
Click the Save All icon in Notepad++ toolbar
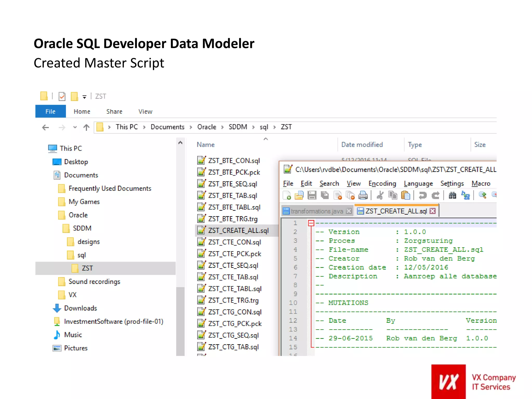coord(325,195)
